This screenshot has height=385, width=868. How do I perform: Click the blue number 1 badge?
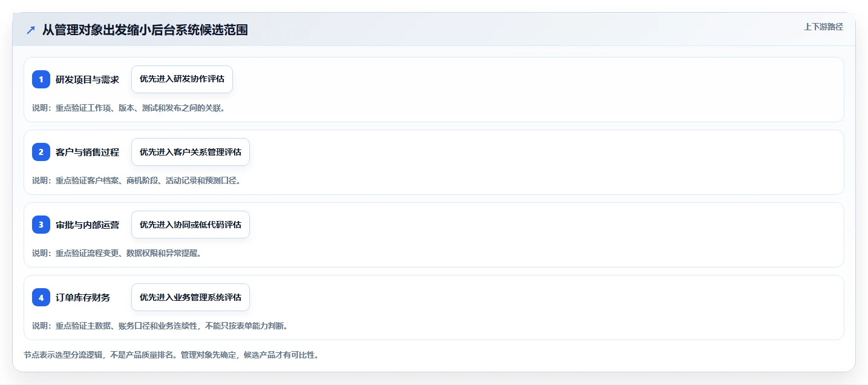click(x=41, y=79)
